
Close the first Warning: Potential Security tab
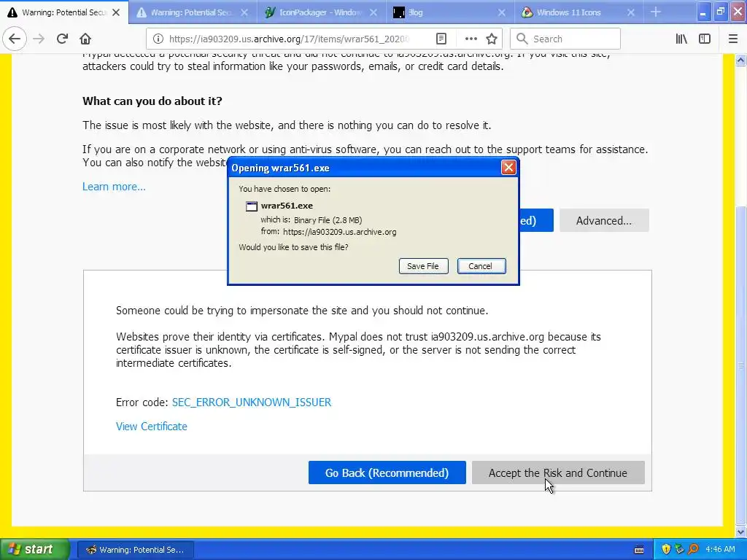116,12
